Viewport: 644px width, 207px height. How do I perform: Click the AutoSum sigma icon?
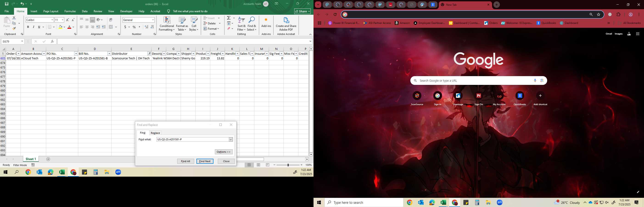[229, 18]
